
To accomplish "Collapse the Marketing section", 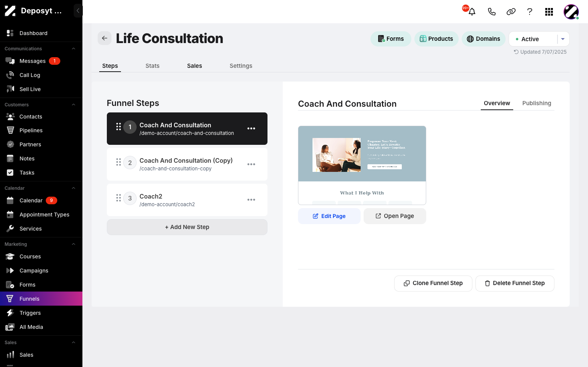I will 74,244.
